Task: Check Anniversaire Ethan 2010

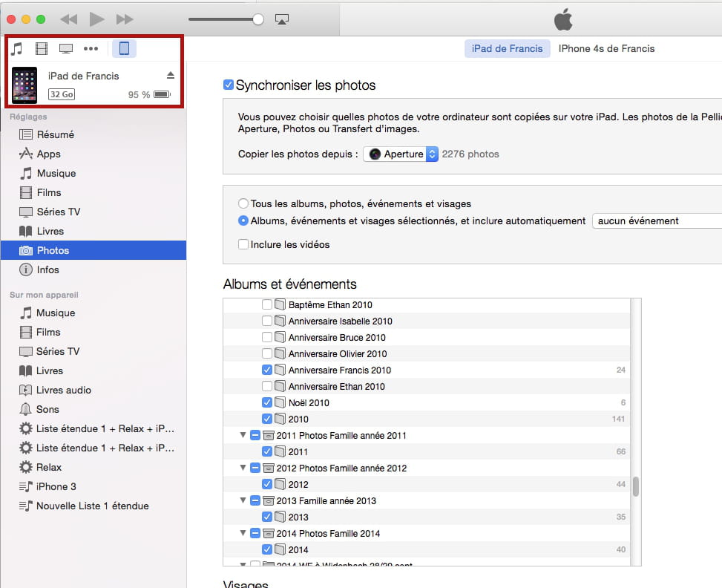Action: tap(266, 386)
